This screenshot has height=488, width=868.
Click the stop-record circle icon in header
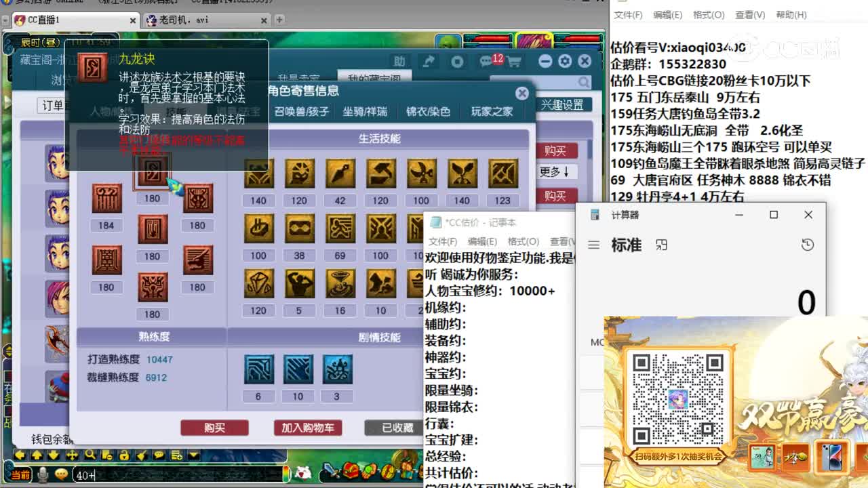pyautogui.click(x=458, y=62)
